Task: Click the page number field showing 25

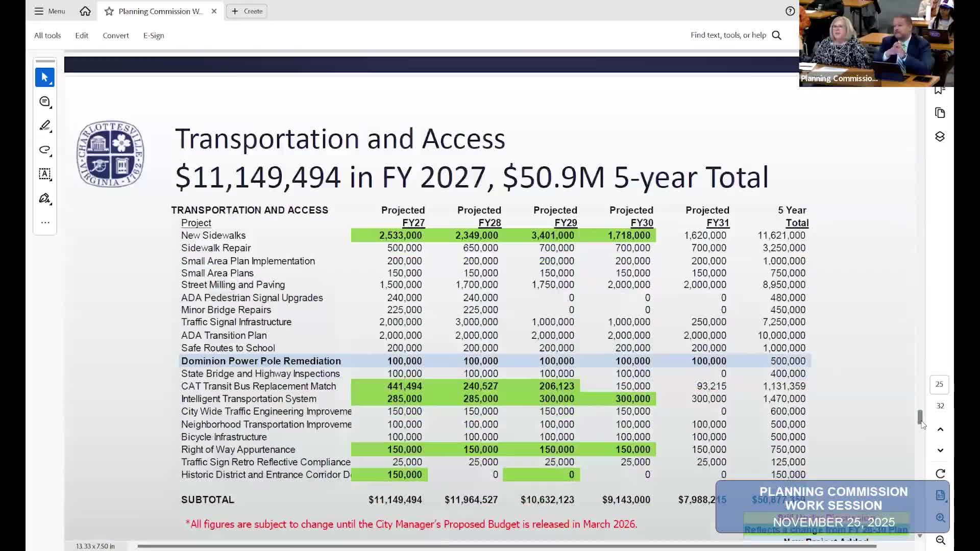Action: click(x=939, y=384)
